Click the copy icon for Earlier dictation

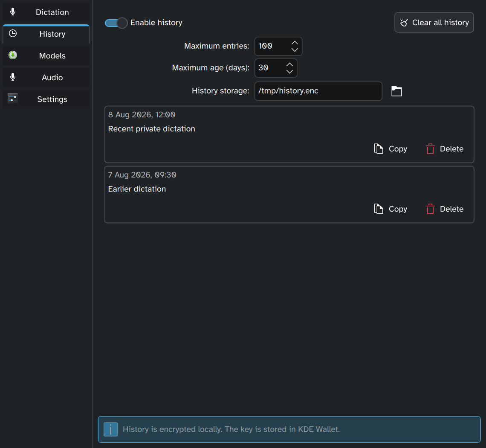point(378,209)
